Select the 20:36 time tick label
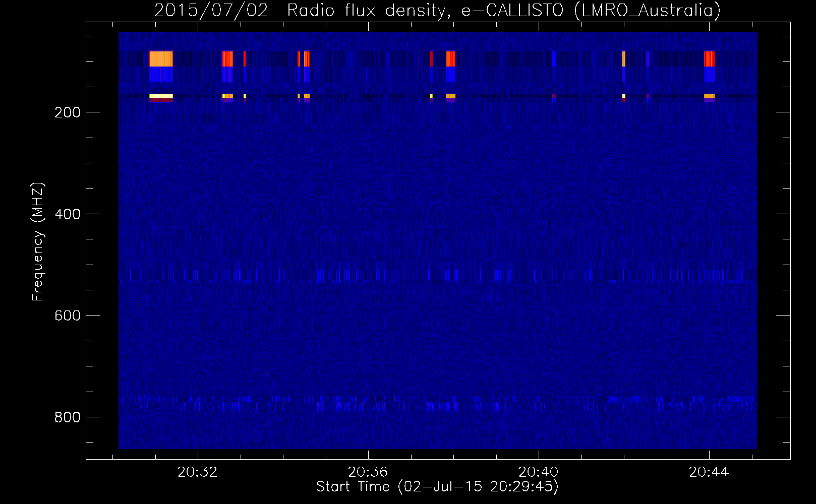816x504 pixels. (x=368, y=472)
